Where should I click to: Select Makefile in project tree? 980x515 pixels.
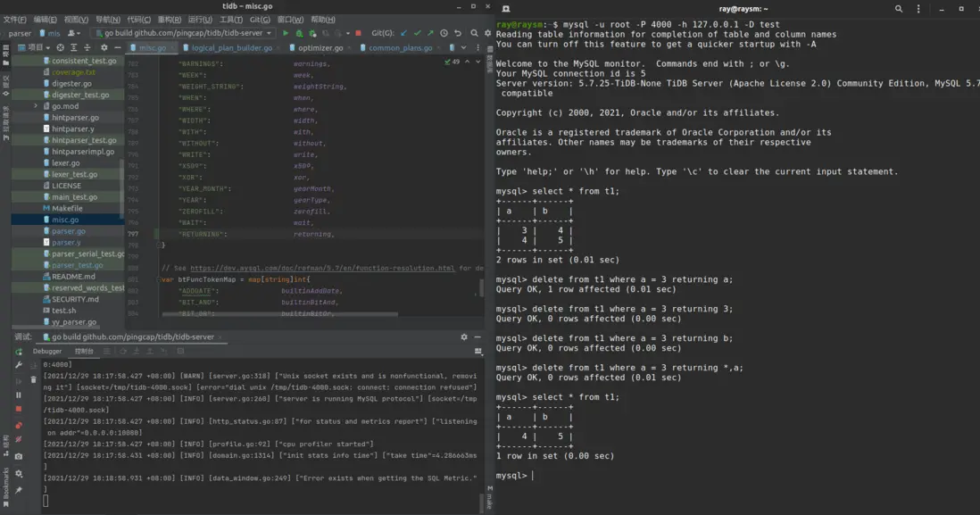pos(67,209)
